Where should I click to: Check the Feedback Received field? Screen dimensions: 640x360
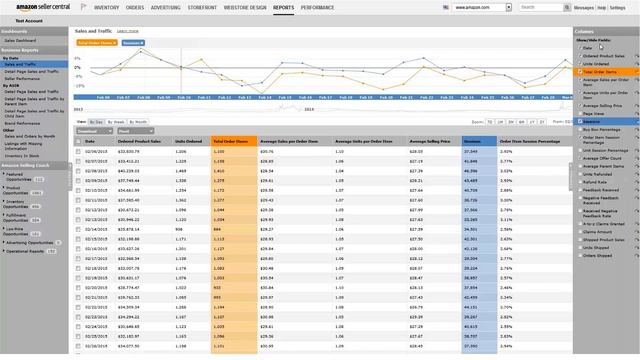[580, 190]
